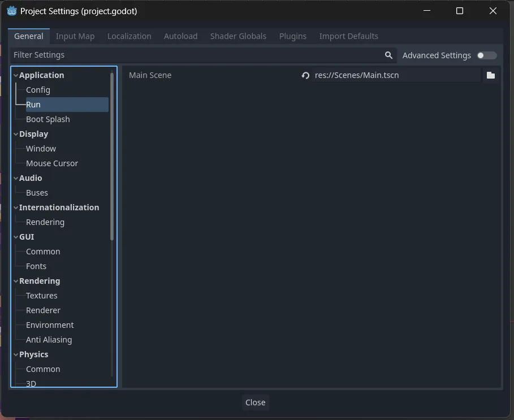Go to the Plugins tab
Image resolution: width=514 pixels, height=420 pixels.
293,36
